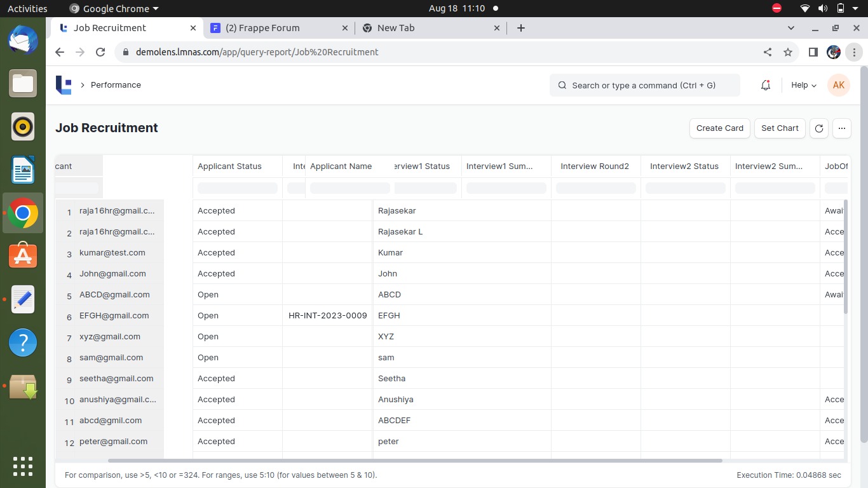Select the kumar@test.com cell
This screenshot has height=488, width=868.
click(120, 253)
